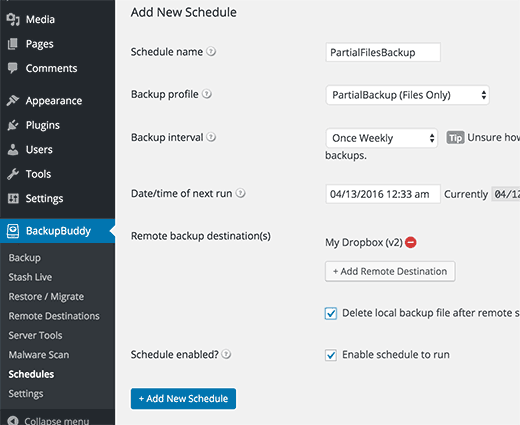Collapse the admin sidebar menu
The height and width of the screenshot is (425, 520).
pyautogui.click(x=48, y=420)
